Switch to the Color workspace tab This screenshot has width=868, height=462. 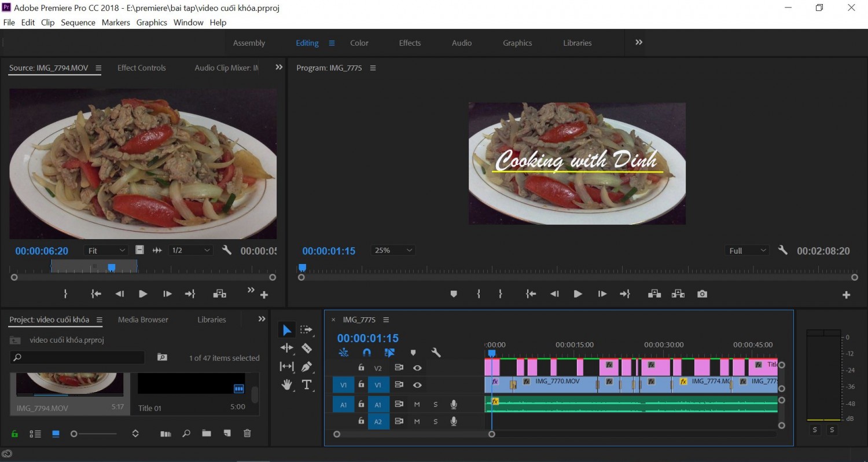(x=359, y=43)
